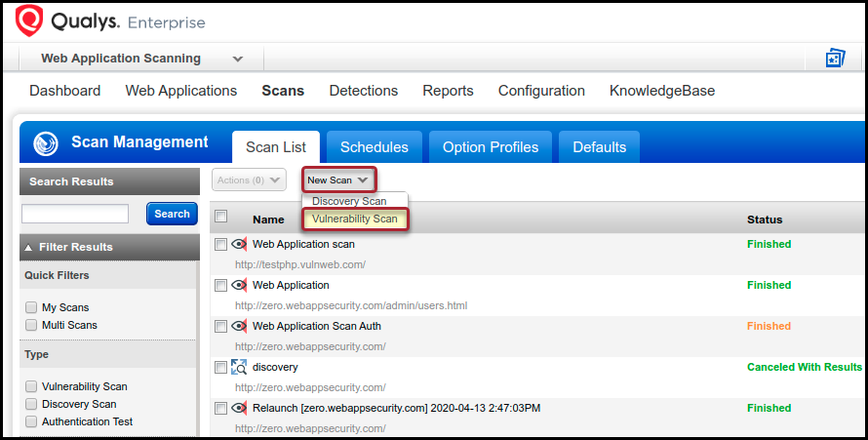
Task: Open the blue calendar star icon
Action: (836, 58)
